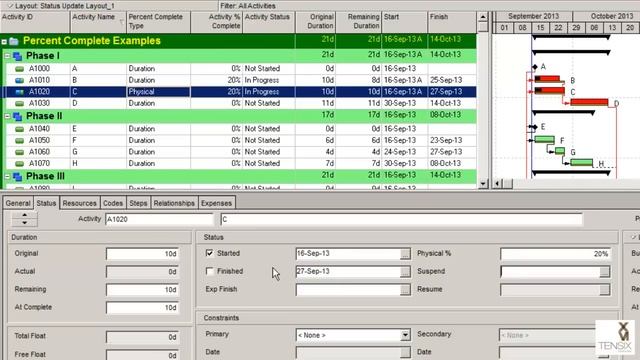The image size is (640, 360).
Task: Click the Remaining duration input field
Action: [x=142, y=290]
